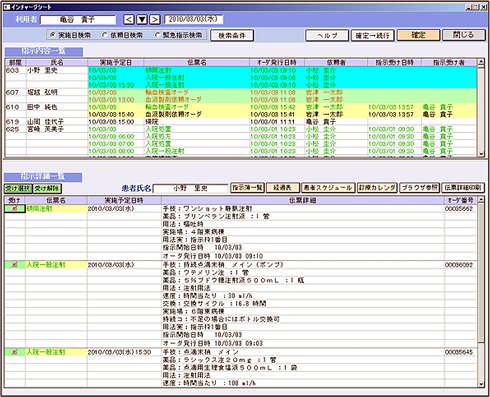Click the line 手技:ワンショット静脈注射
This screenshot has height=397, width=490.
click(207, 209)
